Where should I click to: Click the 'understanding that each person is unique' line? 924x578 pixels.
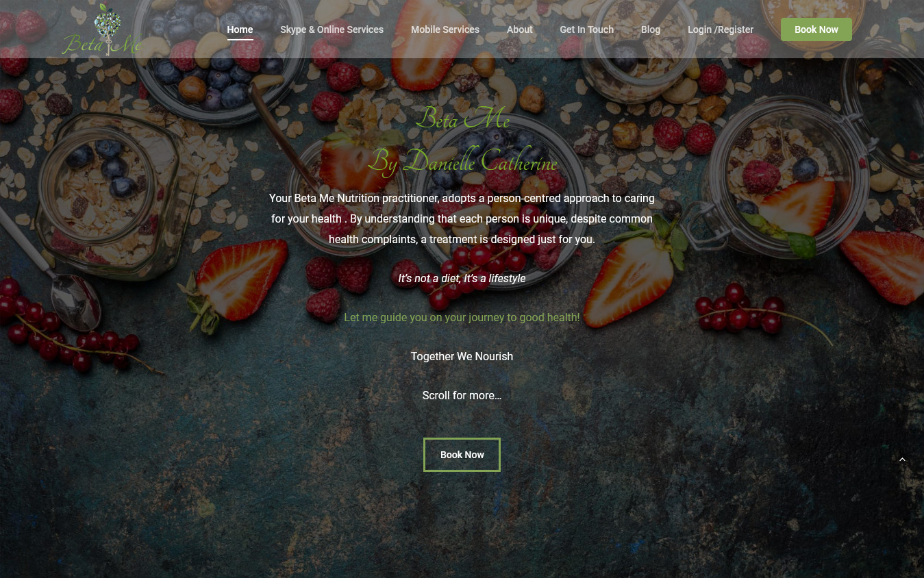[462, 218]
